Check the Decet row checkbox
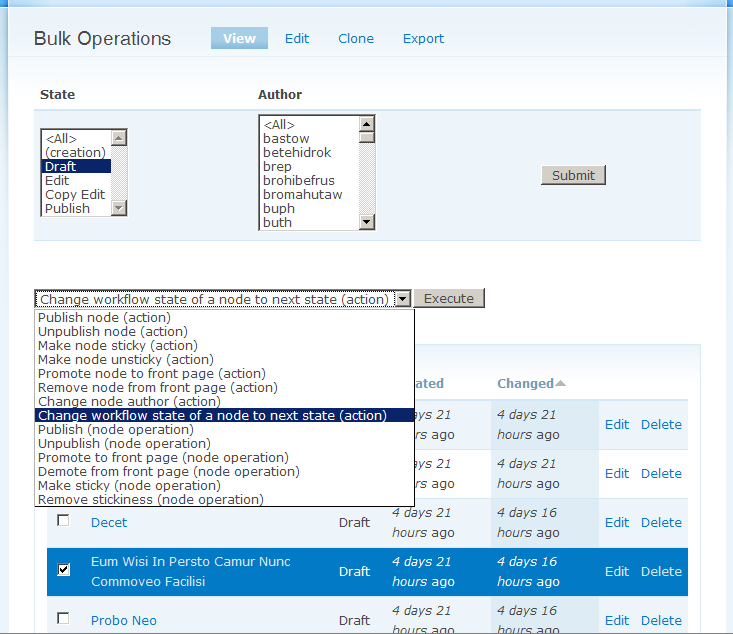733x634 pixels. pyautogui.click(x=64, y=521)
